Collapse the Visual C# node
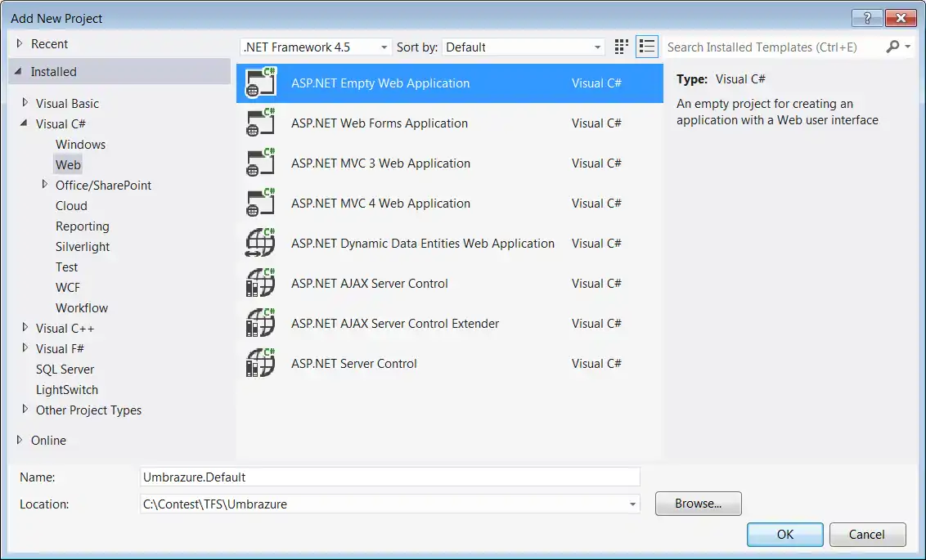This screenshot has height=560, width=926. (25, 123)
